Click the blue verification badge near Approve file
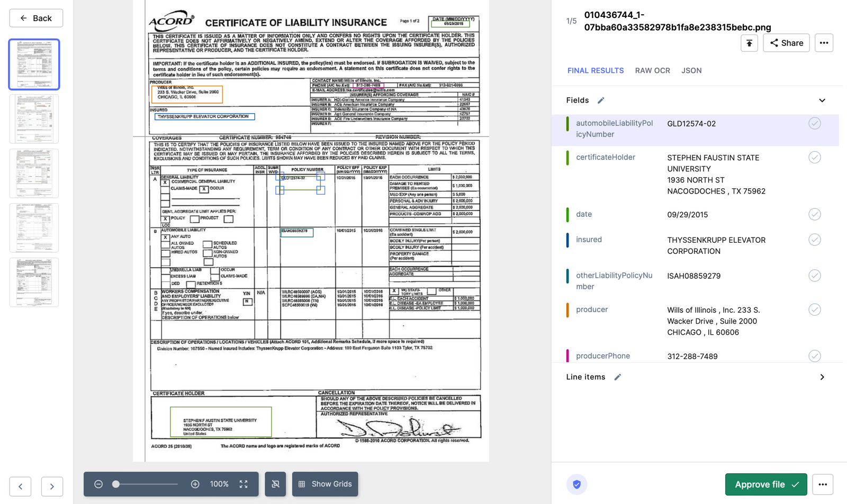Screen dimensions: 847x504 coord(576,484)
